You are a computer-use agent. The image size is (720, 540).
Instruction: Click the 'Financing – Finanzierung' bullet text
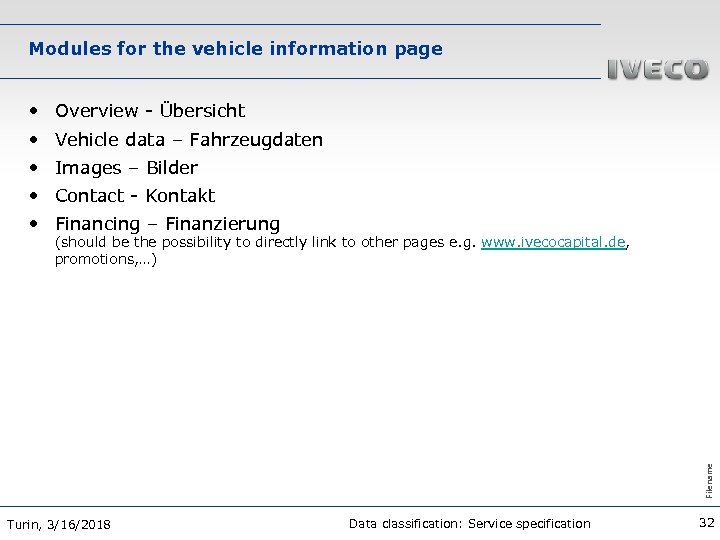tap(168, 224)
